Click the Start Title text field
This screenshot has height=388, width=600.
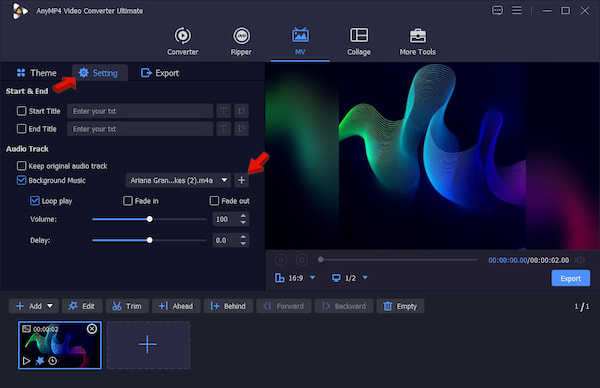pyautogui.click(x=140, y=111)
